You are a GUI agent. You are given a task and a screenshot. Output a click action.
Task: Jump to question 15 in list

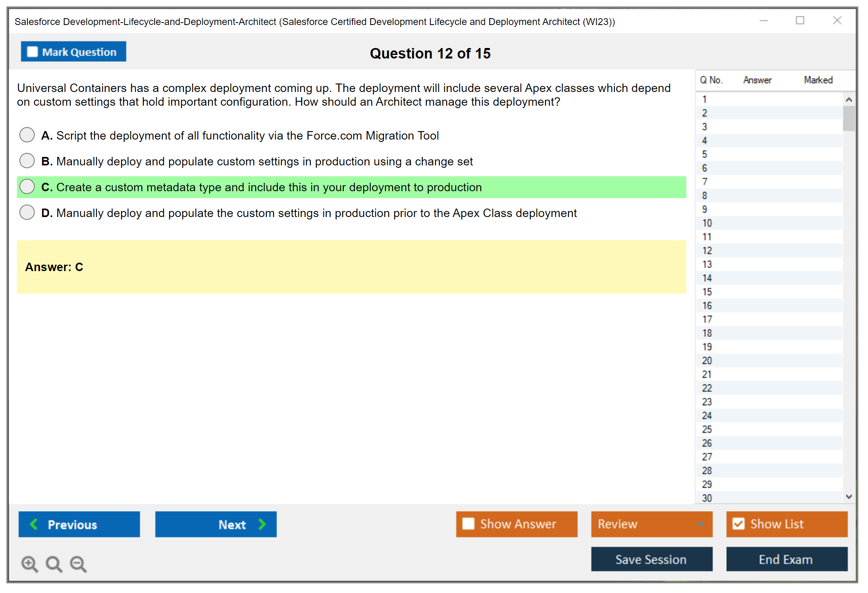(707, 292)
